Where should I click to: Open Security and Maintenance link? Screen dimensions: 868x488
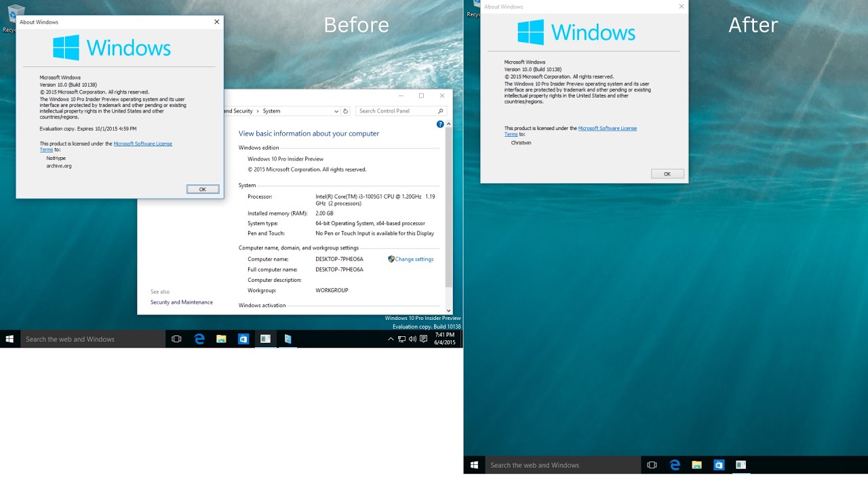pos(182,302)
